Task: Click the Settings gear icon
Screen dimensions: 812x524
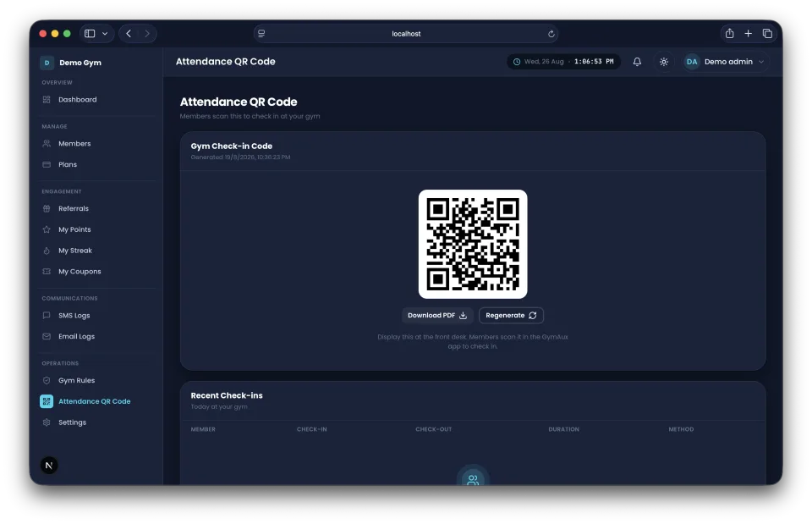Action: coord(47,422)
